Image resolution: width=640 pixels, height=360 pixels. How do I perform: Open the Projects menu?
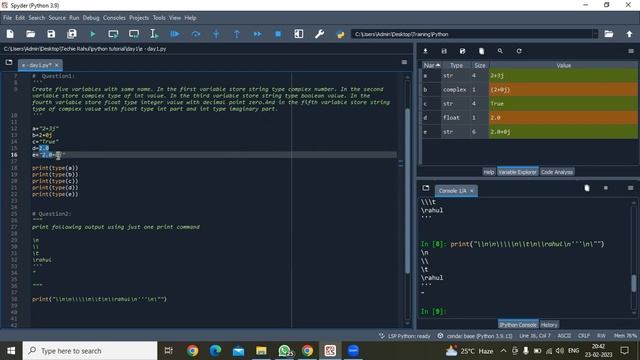(x=139, y=18)
